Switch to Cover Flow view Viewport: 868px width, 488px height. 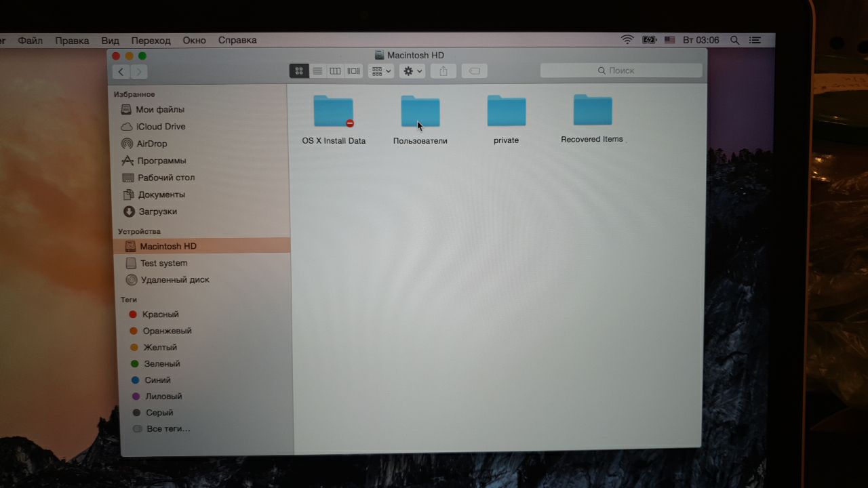pyautogui.click(x=353, y=70)
